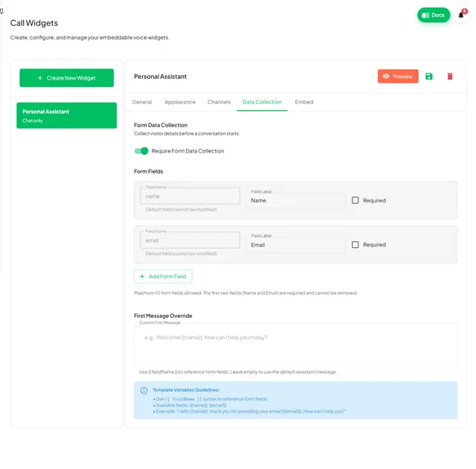Click the green save icon
This screenshot has width=476, height=469.
(428, 76)
